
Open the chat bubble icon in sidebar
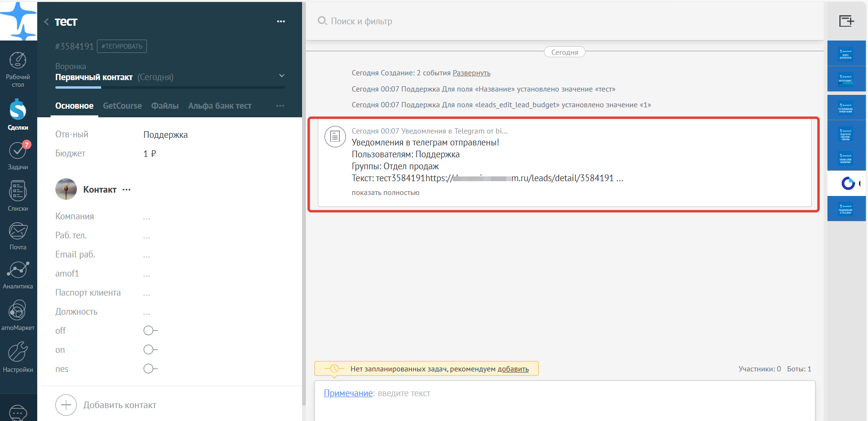18,413
